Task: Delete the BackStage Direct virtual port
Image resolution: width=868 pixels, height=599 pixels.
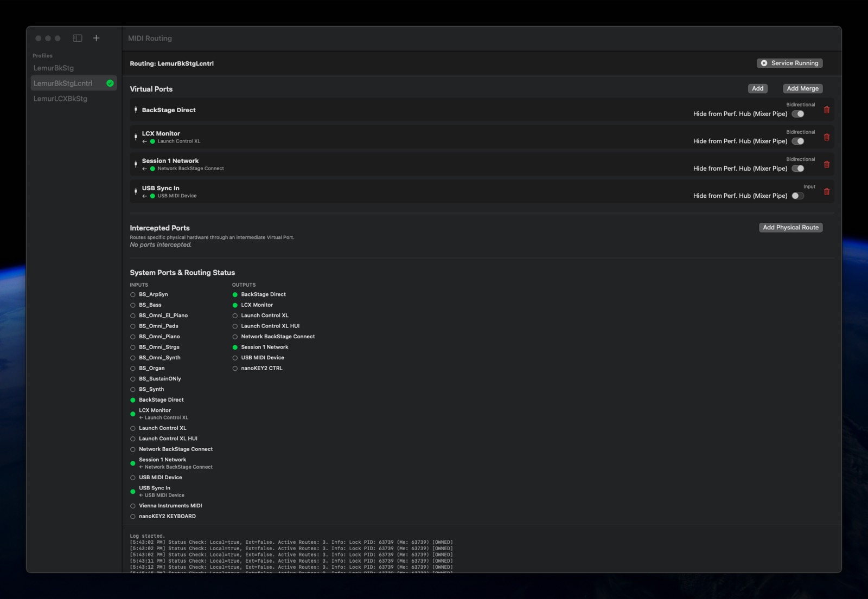Action: (827, 110)
